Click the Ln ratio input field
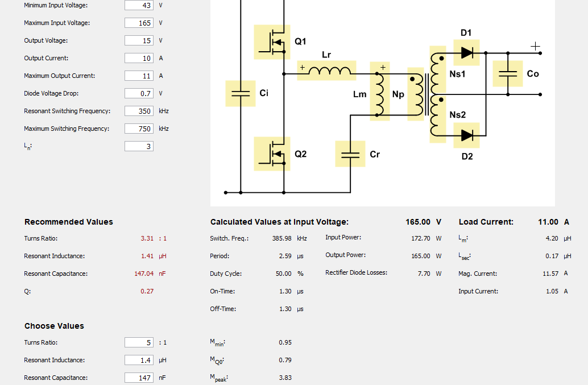This screenshot has height=385, width=588. pyautogui.click(x=139, y=146)
